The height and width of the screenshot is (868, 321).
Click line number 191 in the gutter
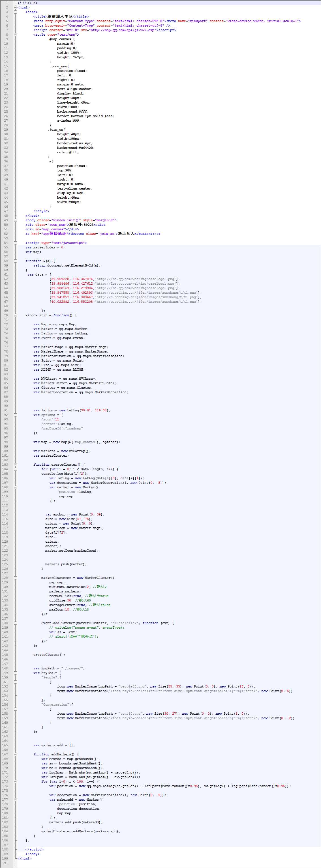5,863
